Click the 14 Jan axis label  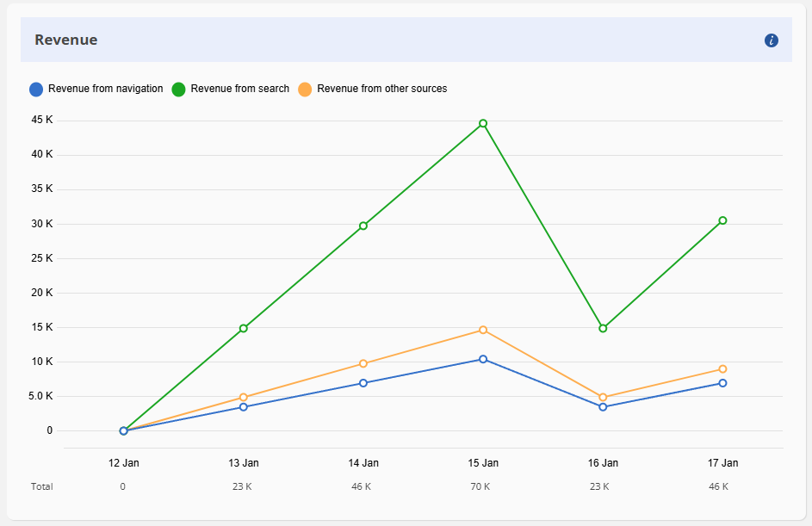[x=363, y=463]
